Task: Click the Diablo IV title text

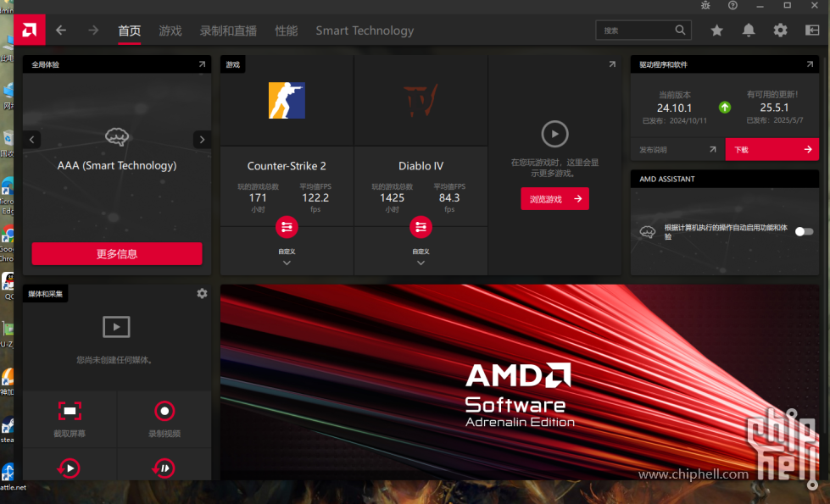Action: [x=421, y=166]
